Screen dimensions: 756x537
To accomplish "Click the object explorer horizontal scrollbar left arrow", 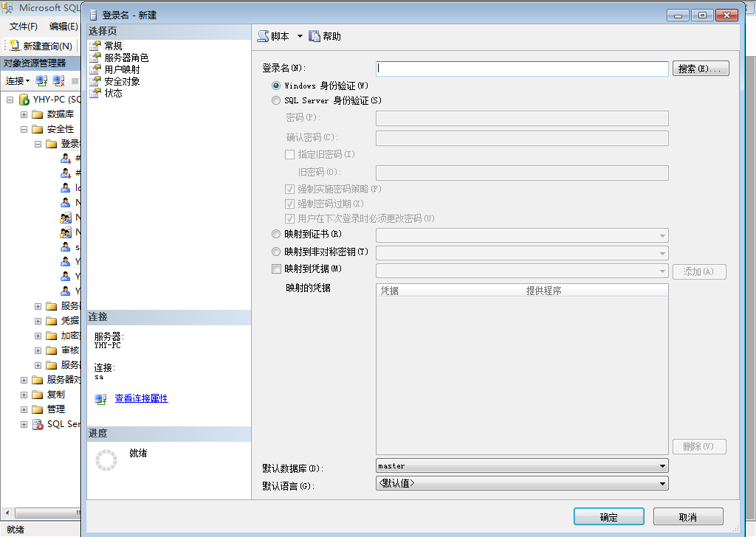I will coord(7,513).
